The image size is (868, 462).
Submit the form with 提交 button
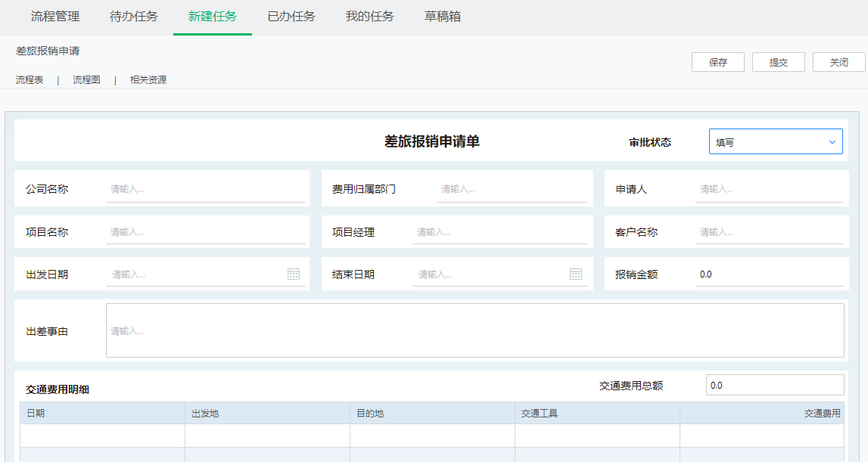[778, 63]
